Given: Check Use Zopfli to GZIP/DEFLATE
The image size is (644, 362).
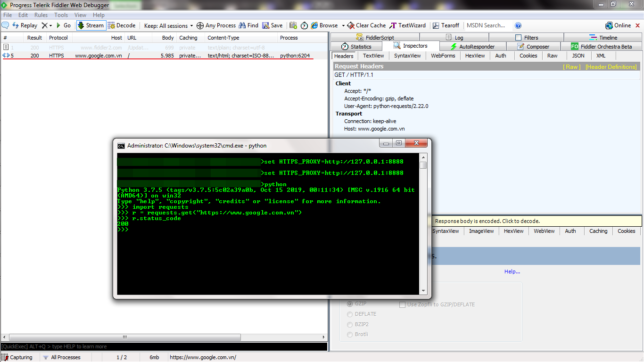Looking at the screenshot, I should (402, 305).
